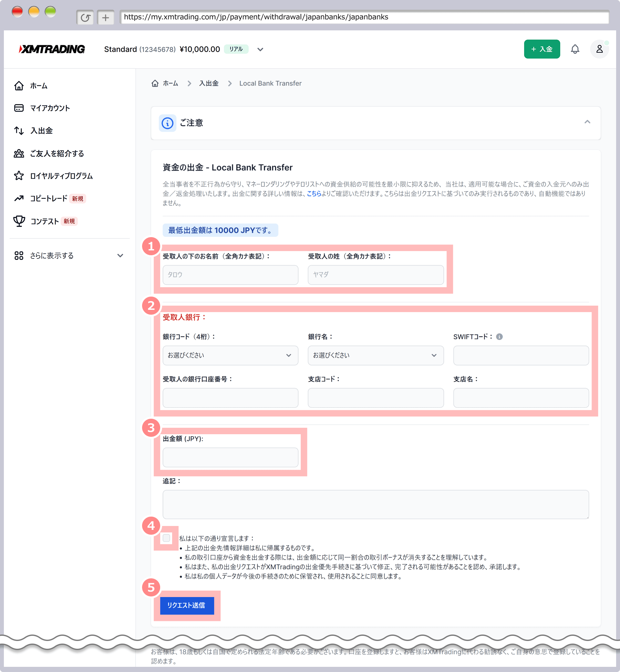Click the ご注意 info icon
Screen dimensions: 620x672
point(167,123)
